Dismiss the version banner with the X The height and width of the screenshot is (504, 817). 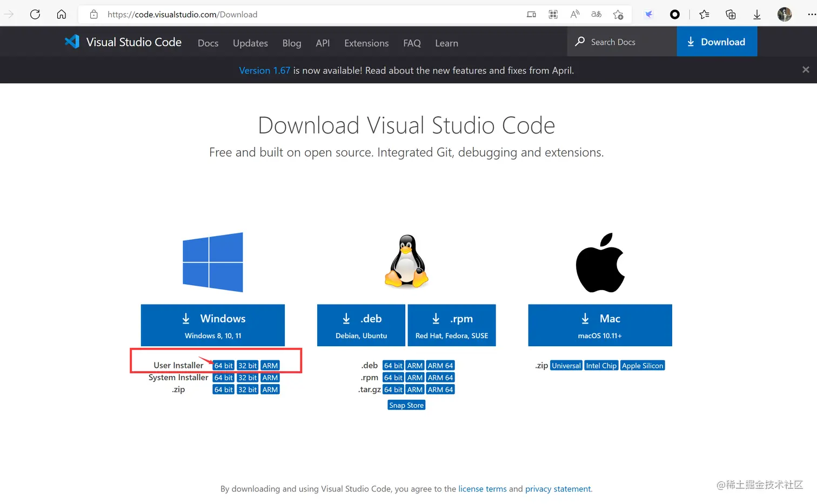click(x=806, y=70)
